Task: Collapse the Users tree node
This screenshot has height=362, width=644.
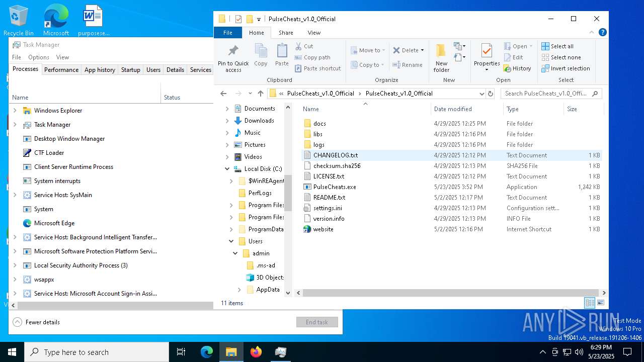Action: 231,241
